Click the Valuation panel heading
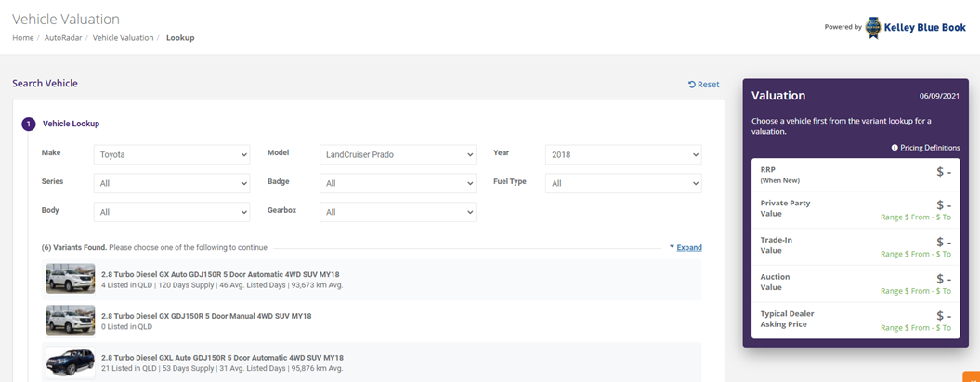This screenshot has width=980, height=382. tap(778, 96)
